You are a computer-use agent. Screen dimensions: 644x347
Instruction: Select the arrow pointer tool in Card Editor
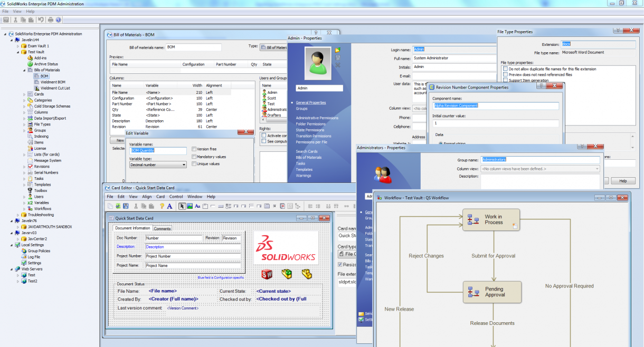[182, 206]
